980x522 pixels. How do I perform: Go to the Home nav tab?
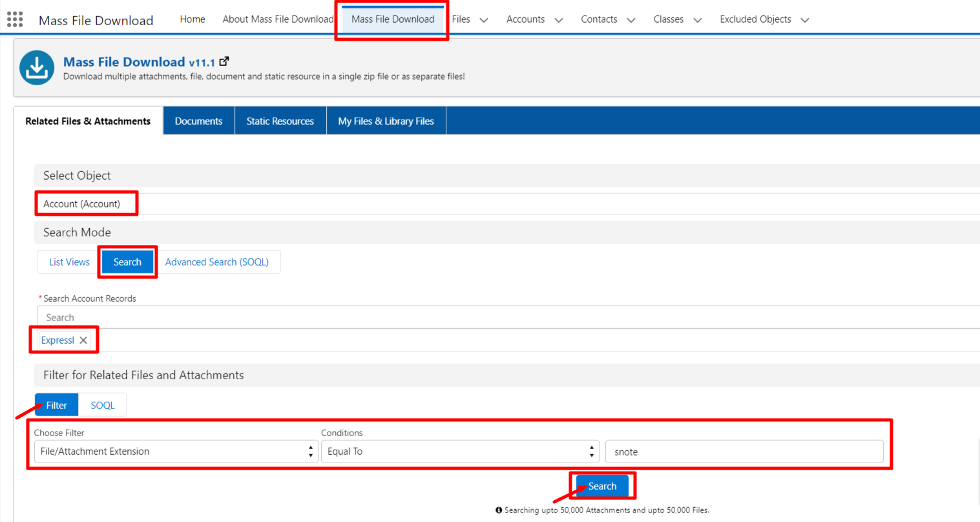pos(193,19)
